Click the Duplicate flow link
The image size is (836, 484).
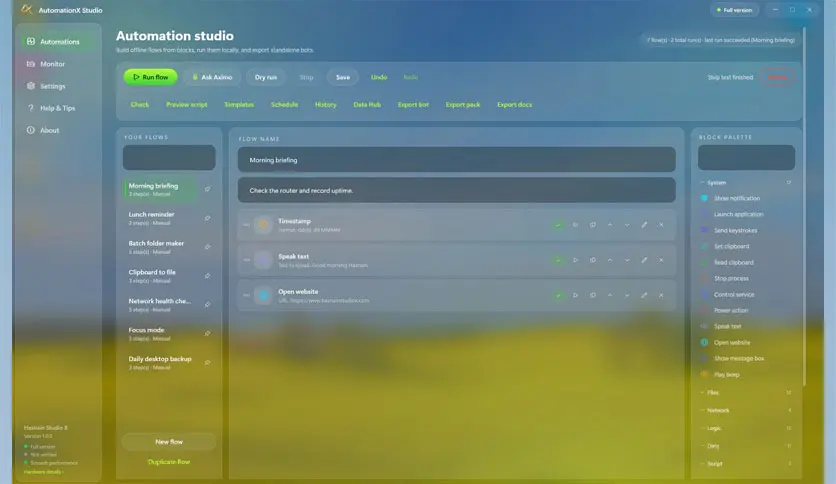tap(169, 462)
